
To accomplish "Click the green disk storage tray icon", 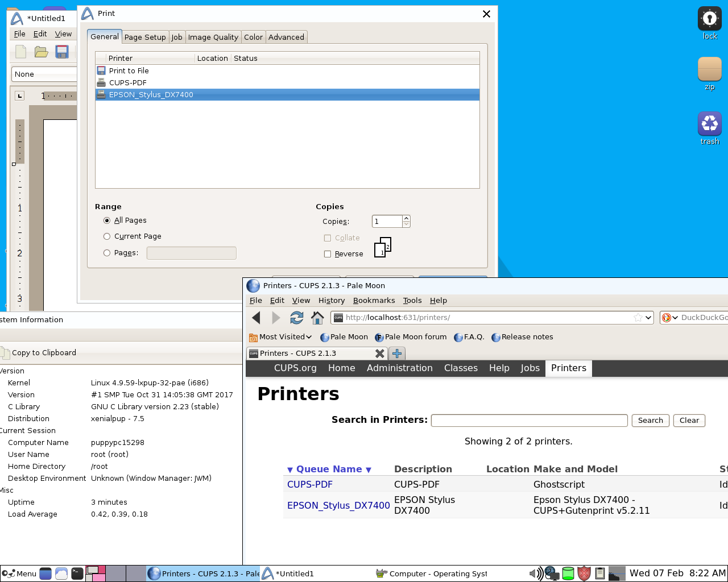I will pos(568,573).
